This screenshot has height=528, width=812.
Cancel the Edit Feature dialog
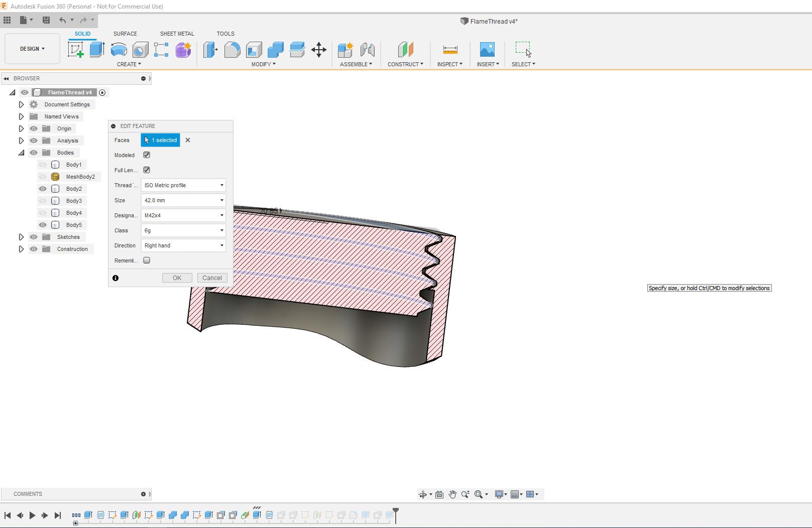pyautogui.click(x=212, y=278)
